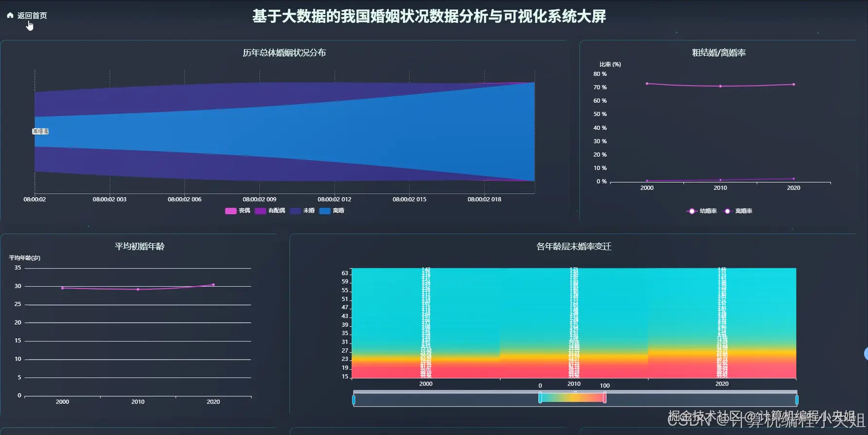868x435 pixels.
Task: Click the 2020 point on the 结婚率 line
Action: tap(794, 84)
